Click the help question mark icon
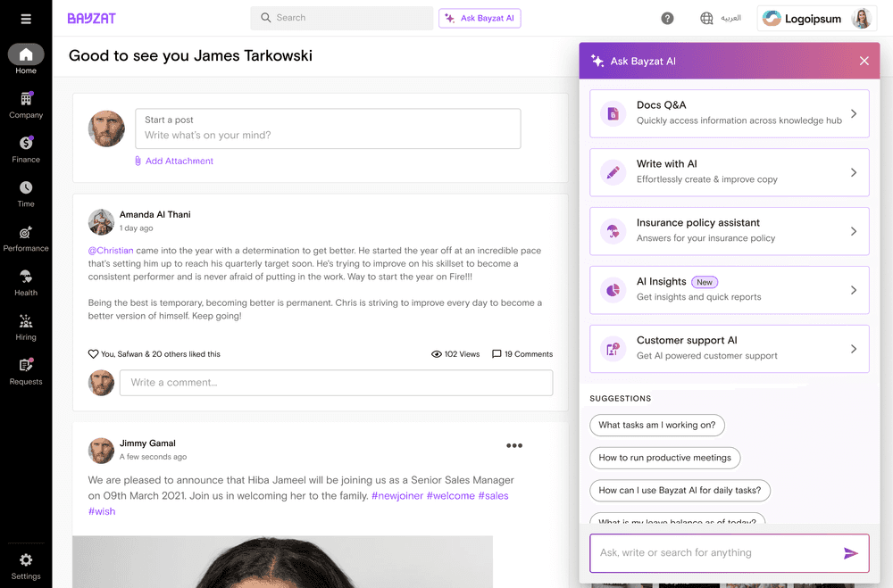 [667, 19]
